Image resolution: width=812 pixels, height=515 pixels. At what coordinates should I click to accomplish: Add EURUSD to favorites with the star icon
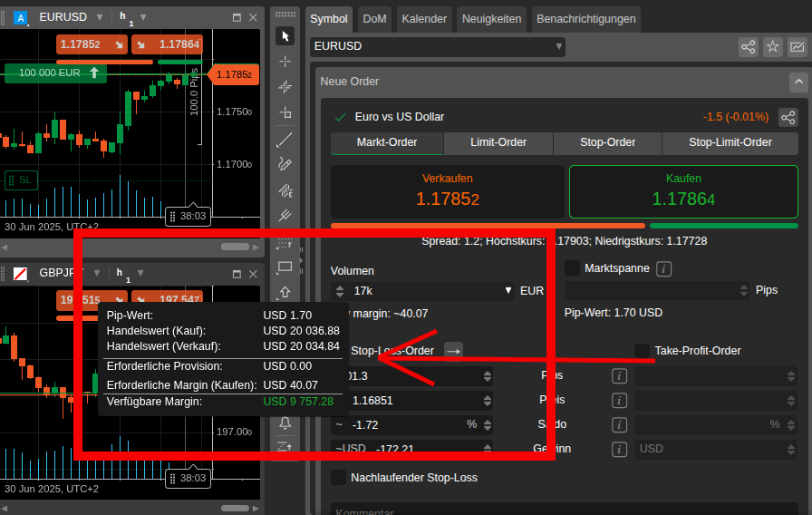click(x=773, y=47)
